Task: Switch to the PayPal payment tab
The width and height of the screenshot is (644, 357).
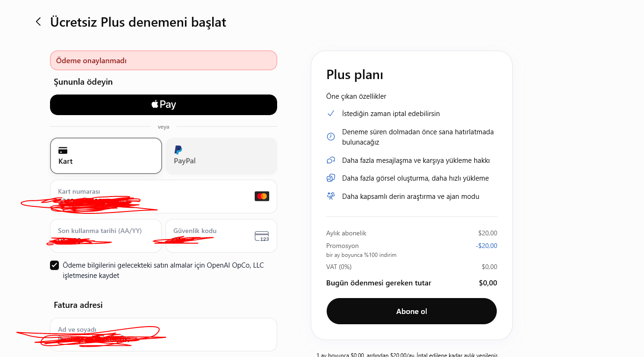Action: pos(222,156)
